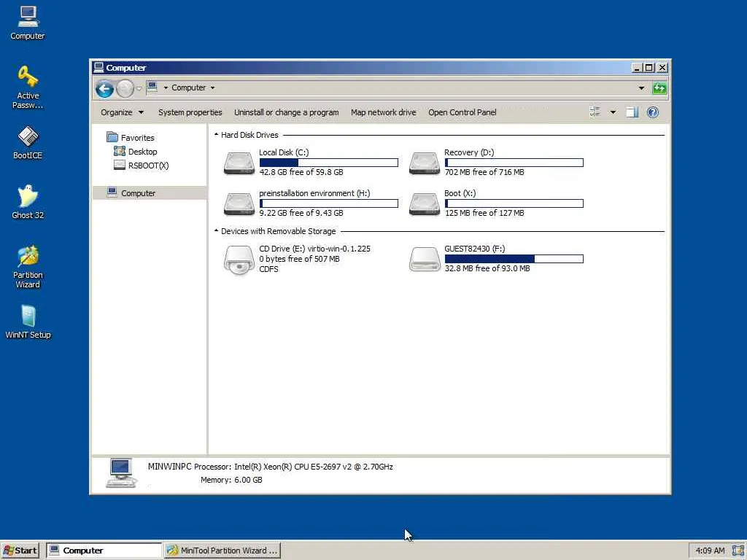Viewport: 747px width, 560px height.
Task: Click '0 bytes free of 507 MB' text
Action: click(x=299, y=259)
